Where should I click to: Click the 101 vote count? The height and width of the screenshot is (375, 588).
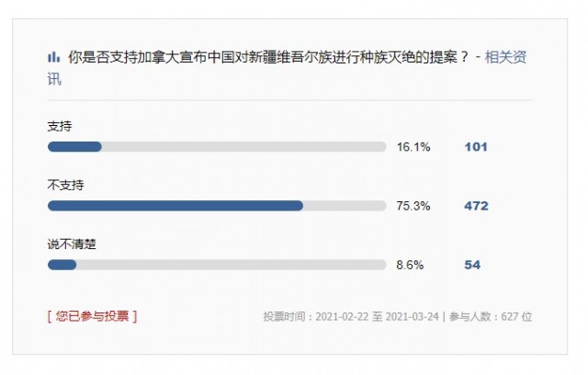(x=476, y=147)
